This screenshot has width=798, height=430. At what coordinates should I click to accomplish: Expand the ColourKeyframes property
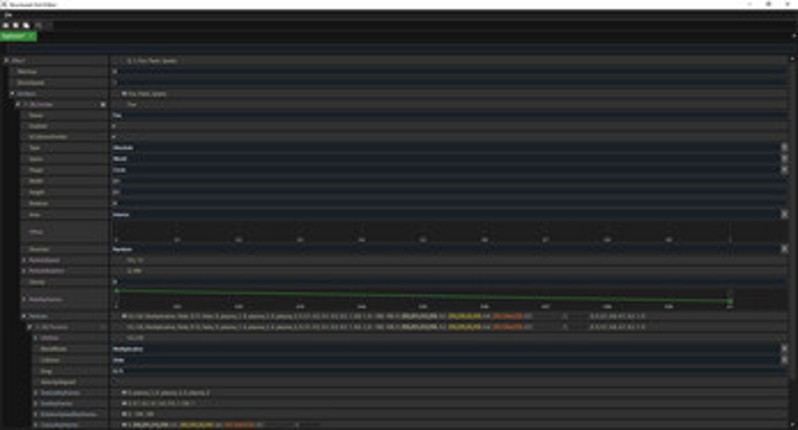point(36,424)
